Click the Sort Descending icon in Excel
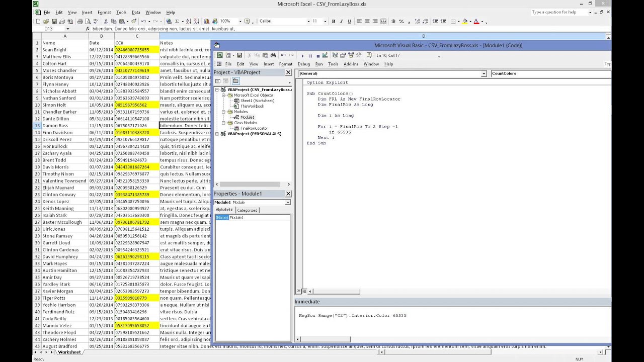The height and width of the screenshot is (362, 644). (196, 21)
